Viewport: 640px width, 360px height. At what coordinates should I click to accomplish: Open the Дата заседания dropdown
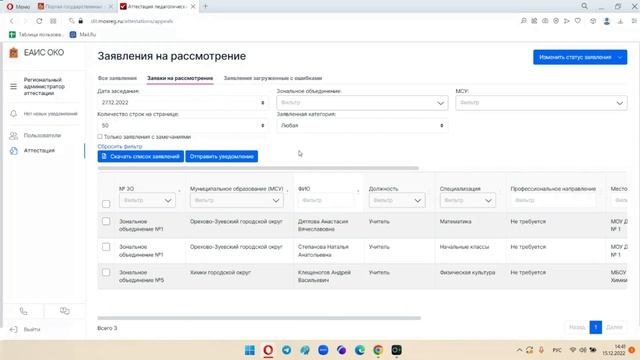(183, 103)
